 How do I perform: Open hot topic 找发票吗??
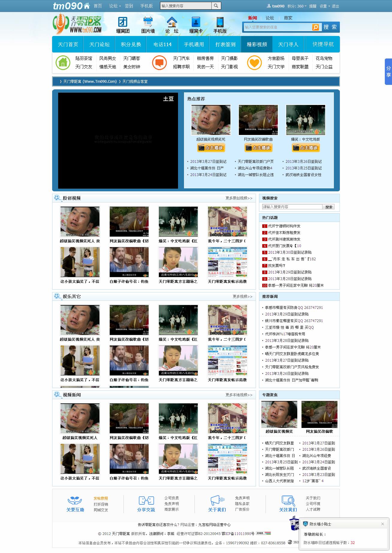click(x=277, y=266)
